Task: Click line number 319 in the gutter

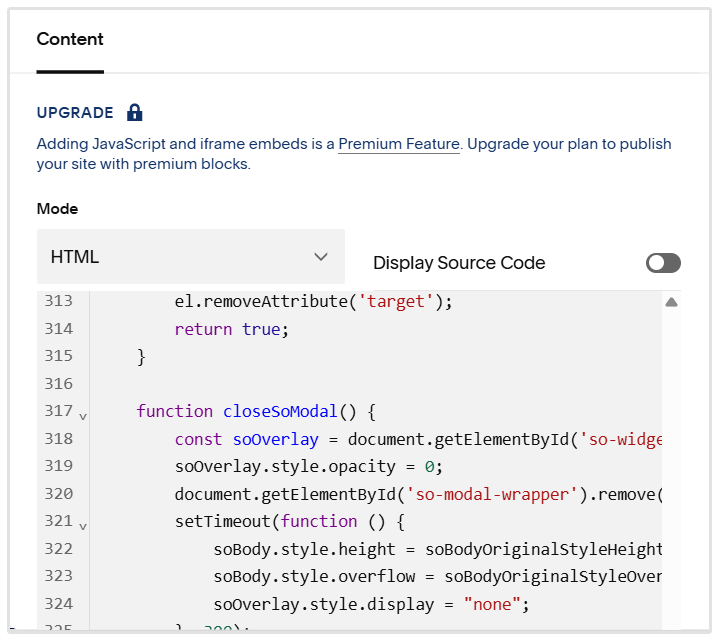Action: point(59,466)
